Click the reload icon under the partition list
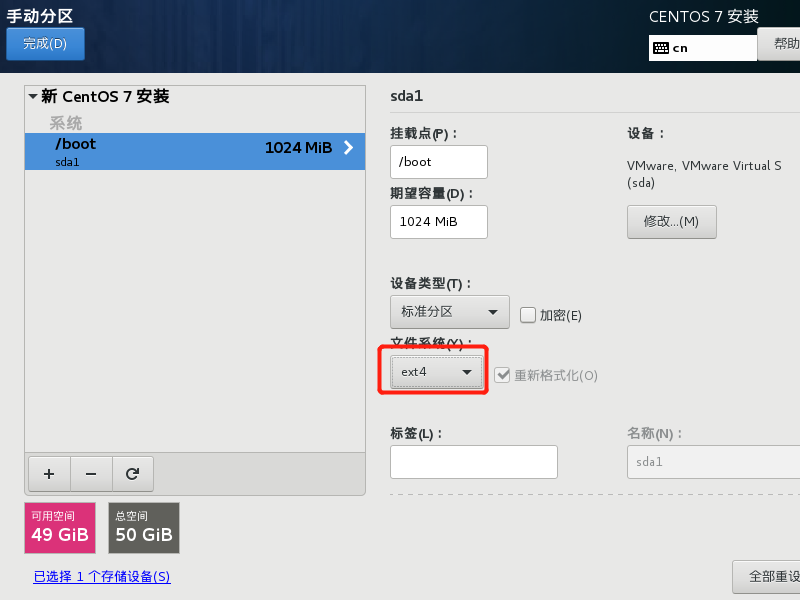Screen dimensions: 800x600 point(132,473)
